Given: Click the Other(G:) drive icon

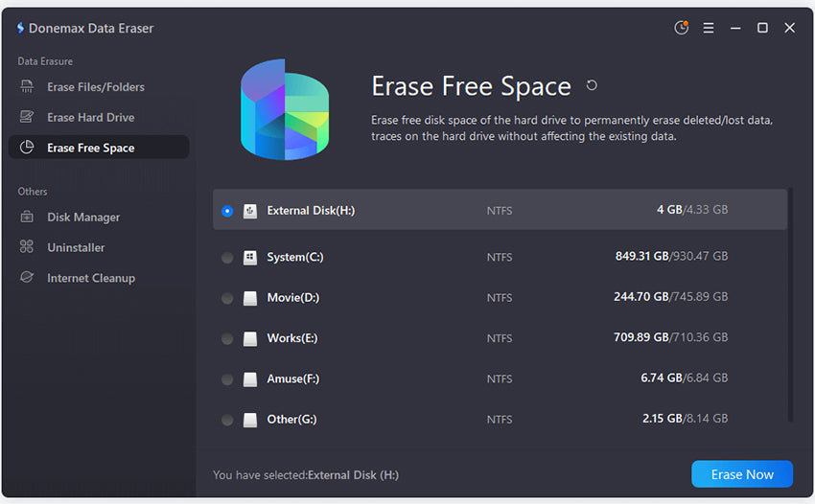Looking at the screenshot, I should pos(250,420).
